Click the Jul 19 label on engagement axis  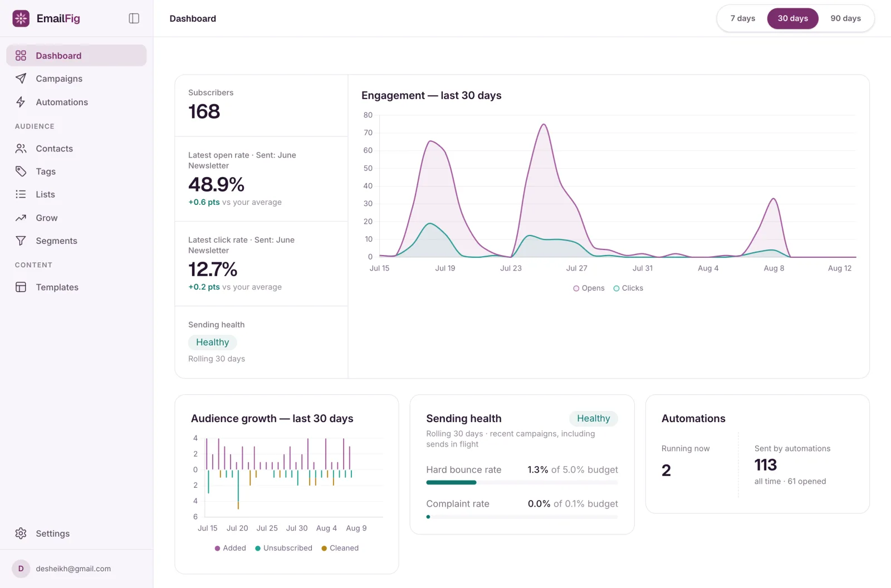coord(445,268)
